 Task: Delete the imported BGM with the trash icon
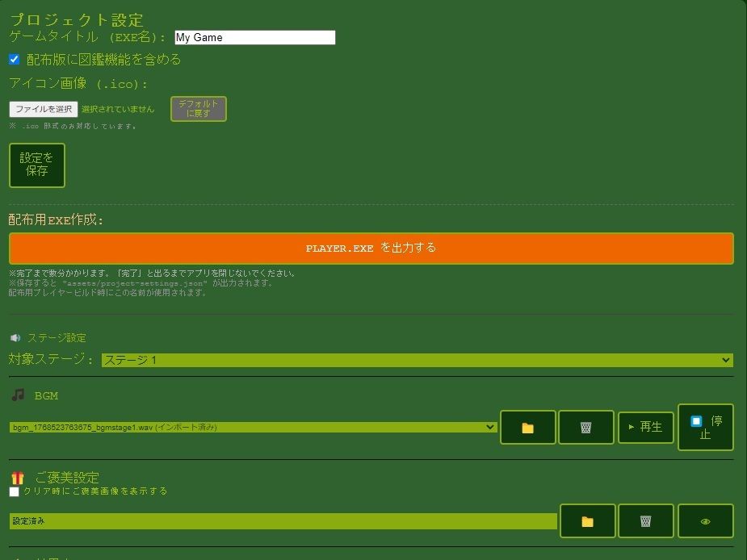[586, 427]
